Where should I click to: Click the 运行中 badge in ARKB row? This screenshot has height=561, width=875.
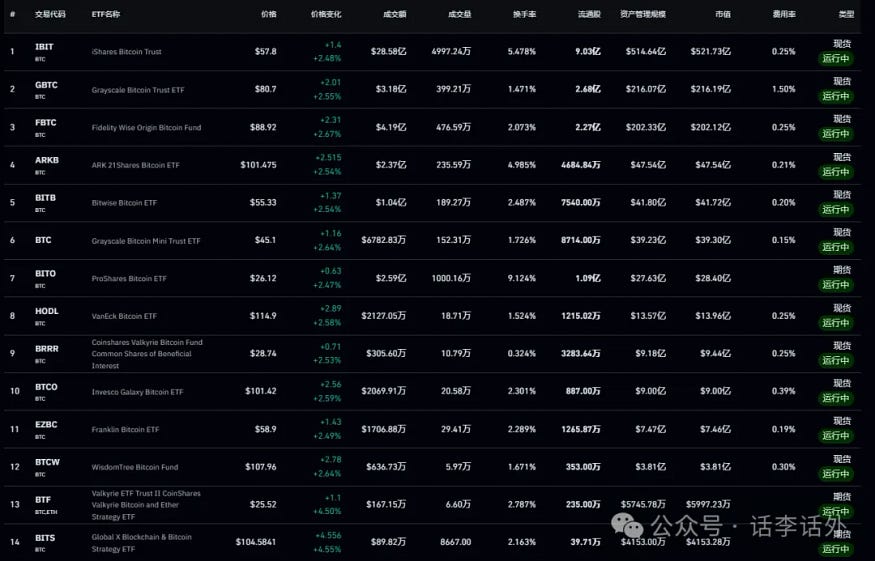pyautogui.click(x=835, y=171)
